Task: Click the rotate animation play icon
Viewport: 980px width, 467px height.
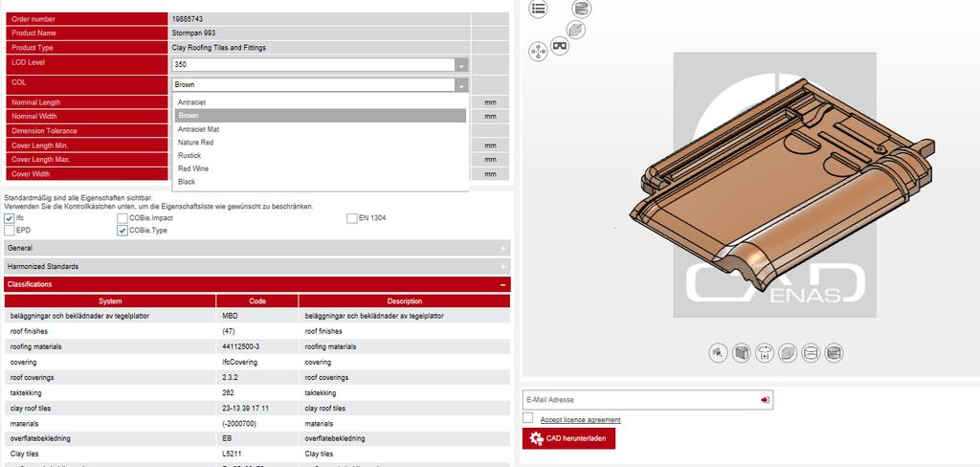Action: (765, 352)
